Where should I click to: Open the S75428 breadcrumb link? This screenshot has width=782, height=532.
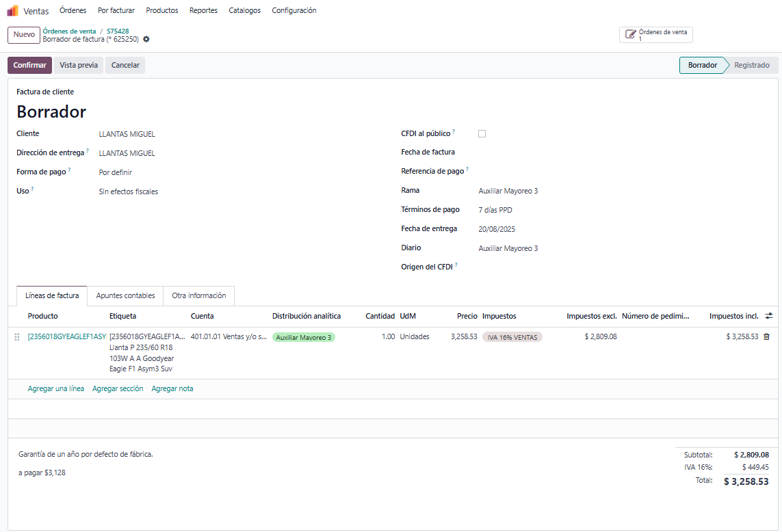point(118,31)
